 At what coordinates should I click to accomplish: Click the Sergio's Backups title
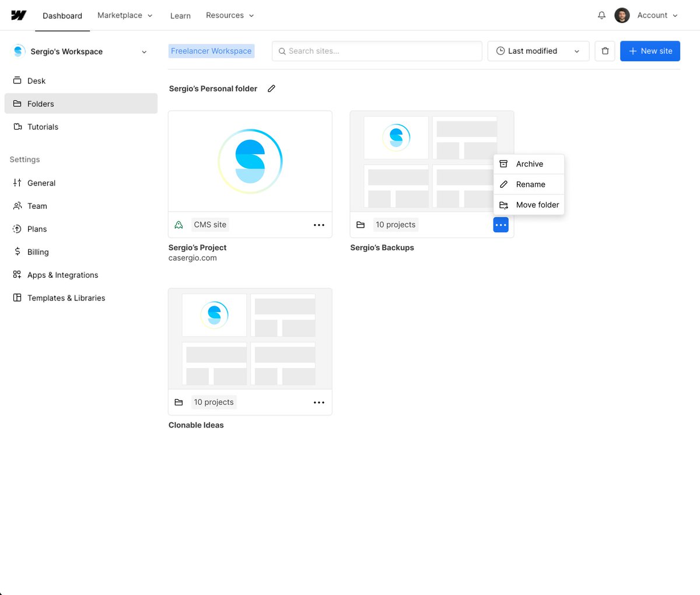pos(382,247)
